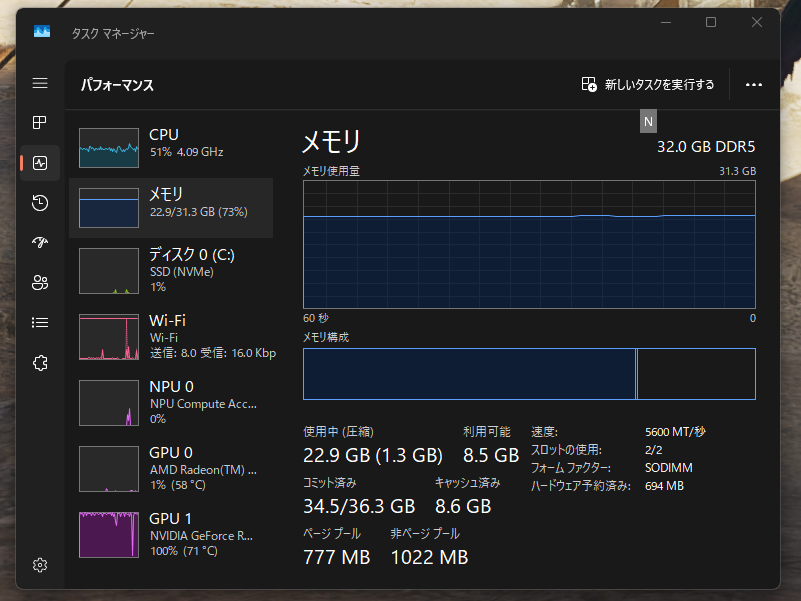Select the GPU 0 graph thumbnail
The image size is (801, 601).
click(109, 469)
